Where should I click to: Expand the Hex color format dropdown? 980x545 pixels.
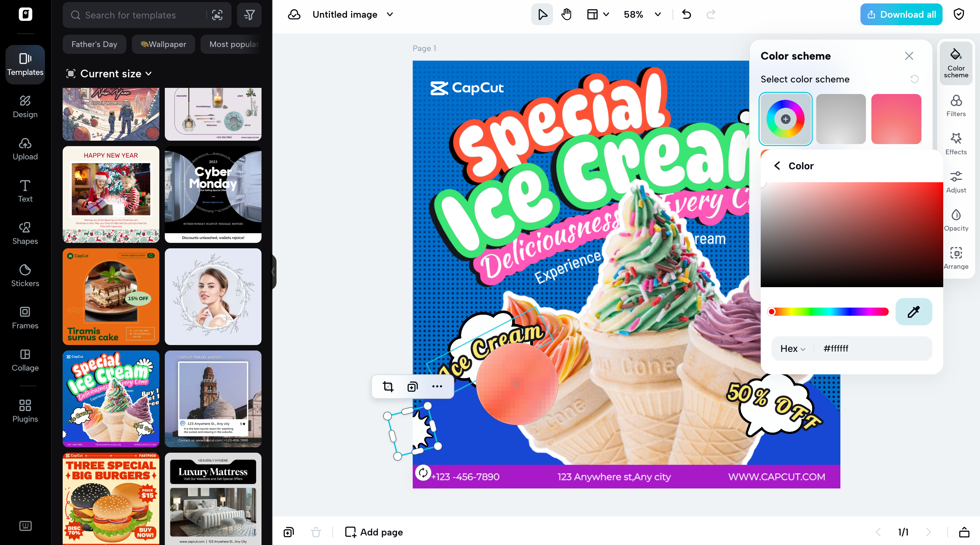click(792, 348)
